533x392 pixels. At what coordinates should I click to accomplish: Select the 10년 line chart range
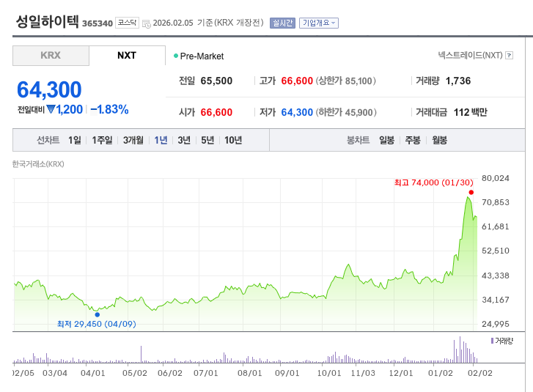pyautogui.click(x=233, y=140)
